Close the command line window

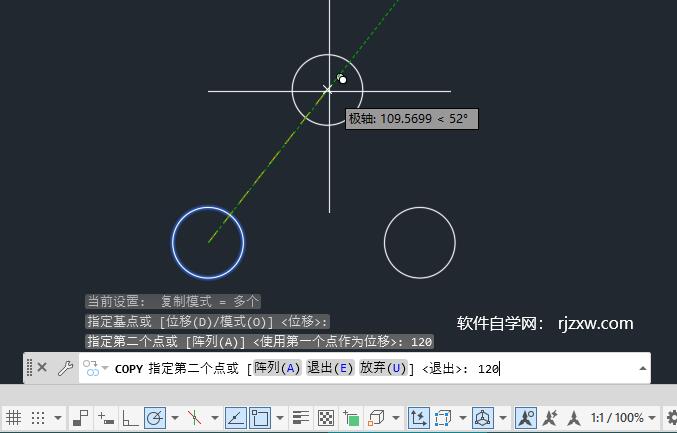(x=42, y=368)
